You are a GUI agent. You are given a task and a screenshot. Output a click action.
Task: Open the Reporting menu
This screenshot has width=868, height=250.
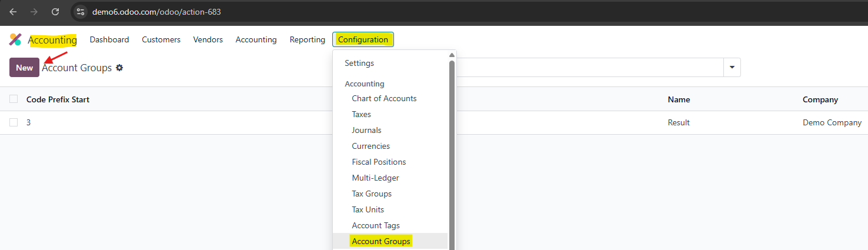click(x=307, y=39)
